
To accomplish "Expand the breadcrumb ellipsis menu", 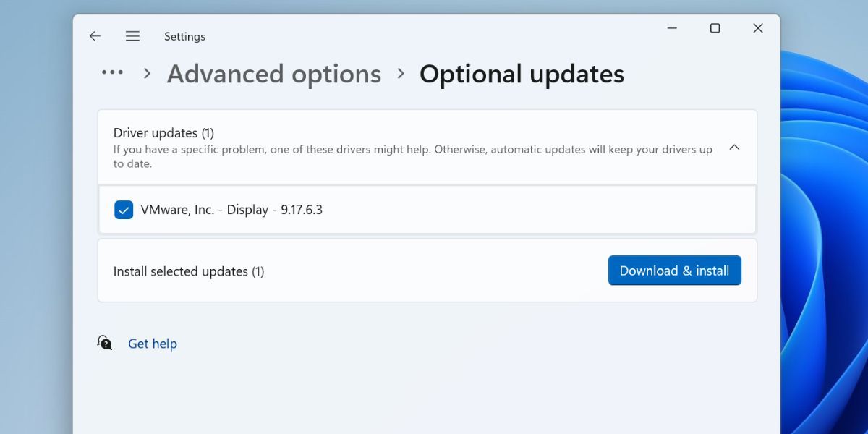I will click(112, 73).
